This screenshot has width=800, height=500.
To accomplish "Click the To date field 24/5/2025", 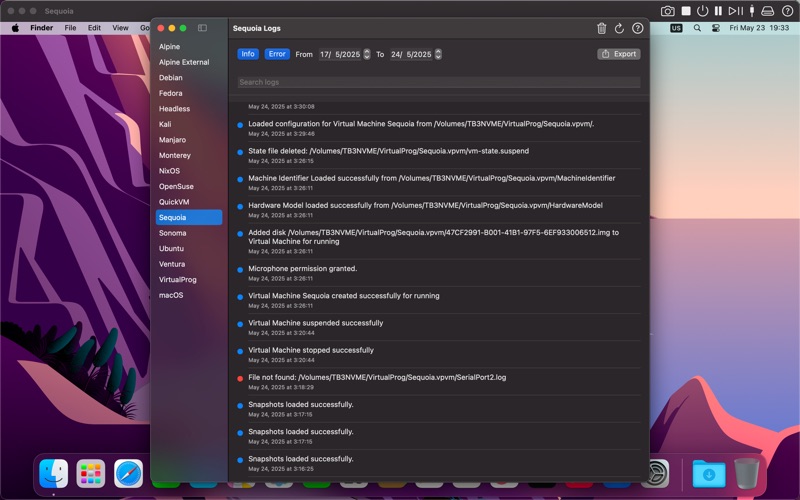I will tap(411, 54).
